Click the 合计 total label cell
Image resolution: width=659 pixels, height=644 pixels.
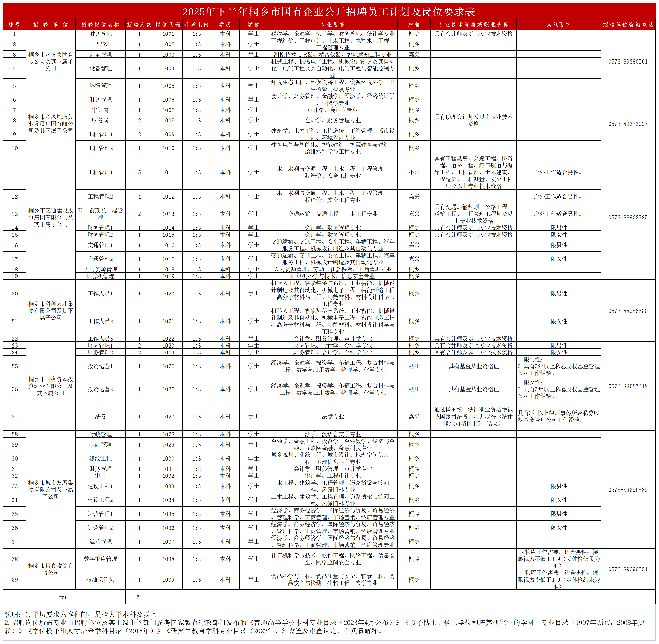(x=64, y=597)
